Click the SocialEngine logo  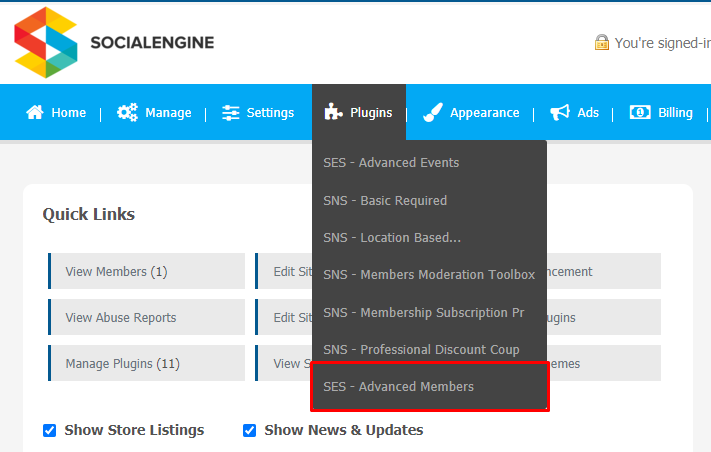click(114, 42)
